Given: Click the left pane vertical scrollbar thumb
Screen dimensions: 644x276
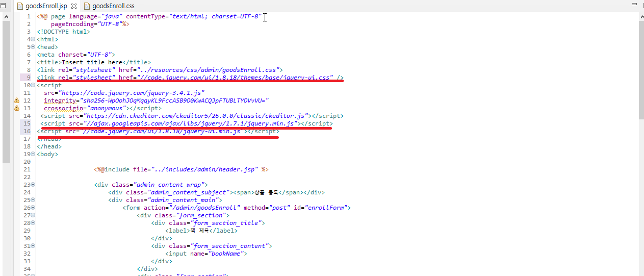Looking at the screenshot, I should [6, 92].
